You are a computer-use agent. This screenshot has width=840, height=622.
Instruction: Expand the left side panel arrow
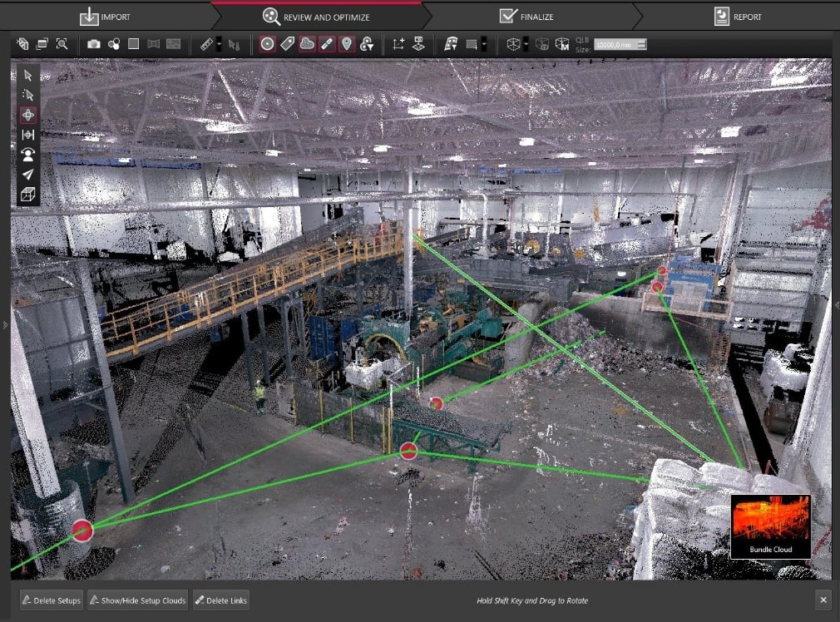[x=5, y=324]
